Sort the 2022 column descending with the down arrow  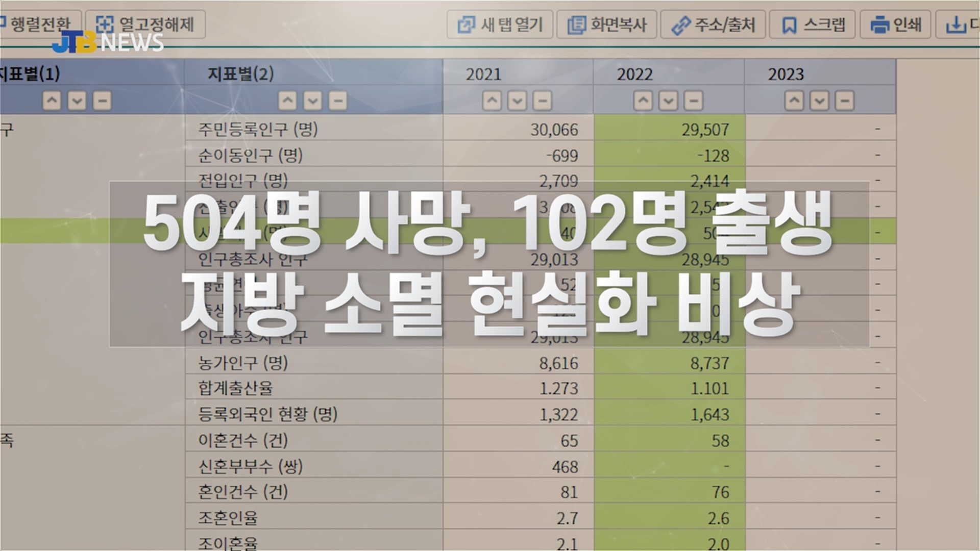[668, 101]
